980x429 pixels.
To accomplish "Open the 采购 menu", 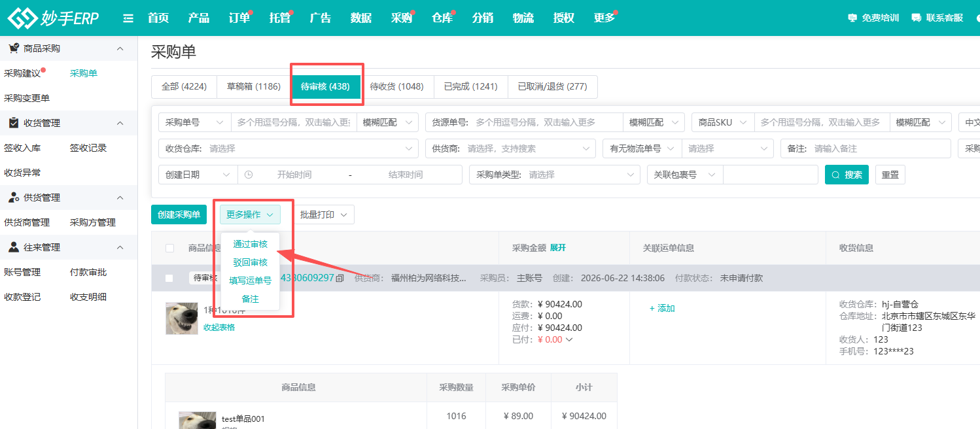I will tap(402, 18).
